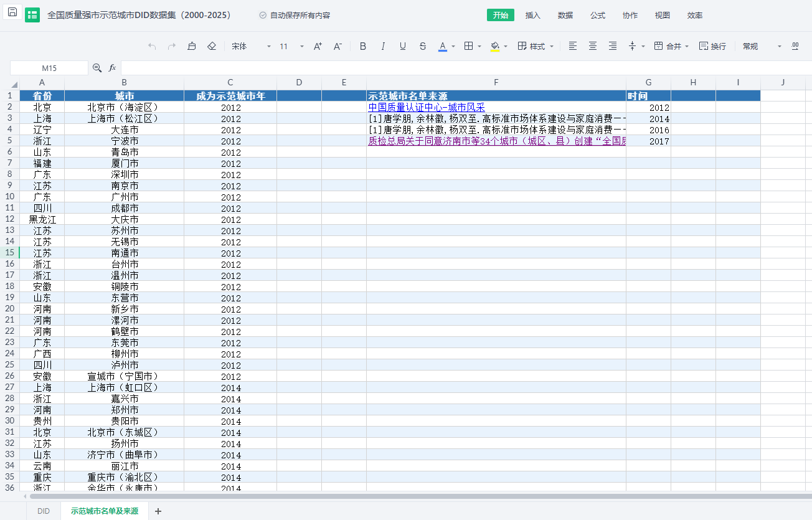This screenshot has height=520, width=812.
Task: Toggle bold formatting
Action: point(363,46)
